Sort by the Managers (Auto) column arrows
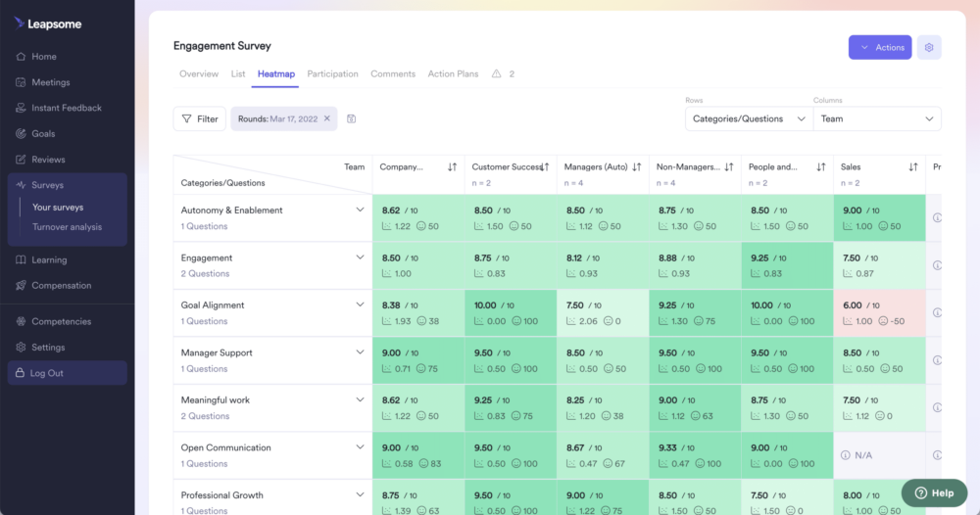The height and width of the screenshot is (515, 980). click(637, 167)
